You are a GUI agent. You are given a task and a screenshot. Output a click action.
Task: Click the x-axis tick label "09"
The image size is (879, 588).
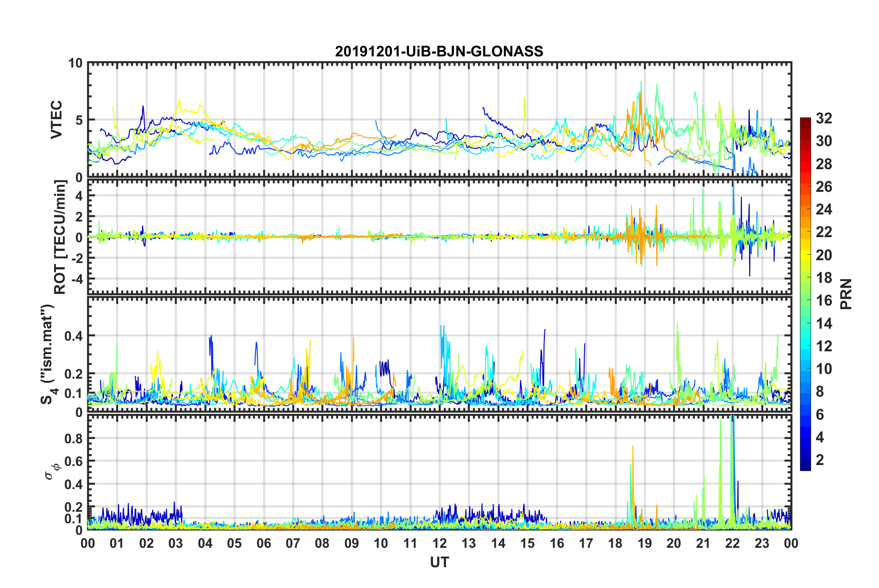click(352, 543)
